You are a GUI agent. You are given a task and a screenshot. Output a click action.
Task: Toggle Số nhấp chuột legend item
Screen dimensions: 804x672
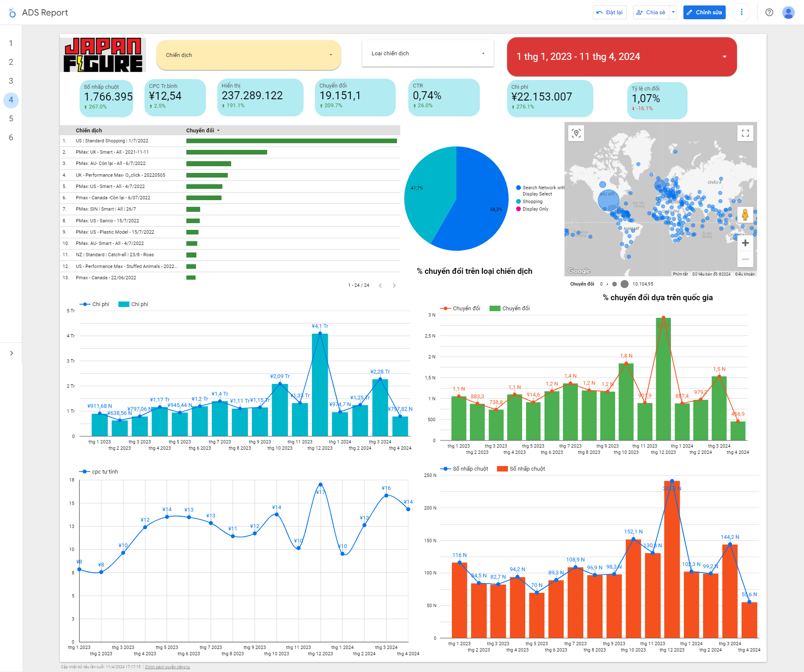pos(464,469)
